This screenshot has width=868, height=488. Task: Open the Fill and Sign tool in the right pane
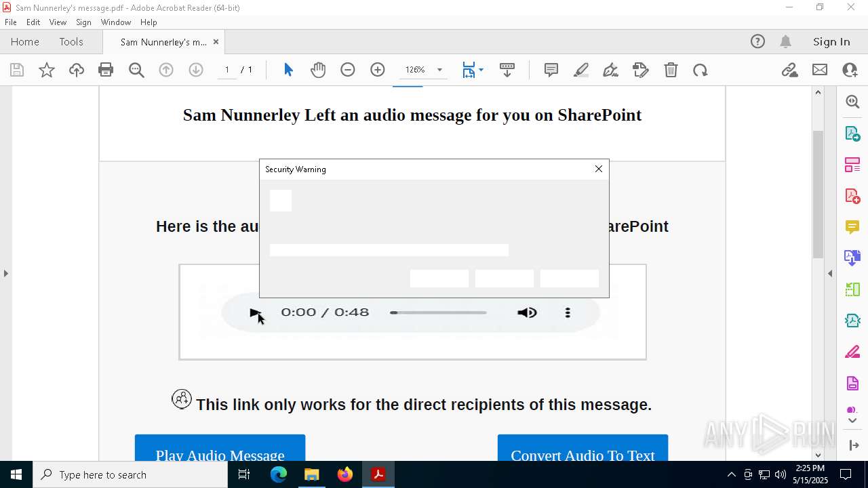point(852,352)
